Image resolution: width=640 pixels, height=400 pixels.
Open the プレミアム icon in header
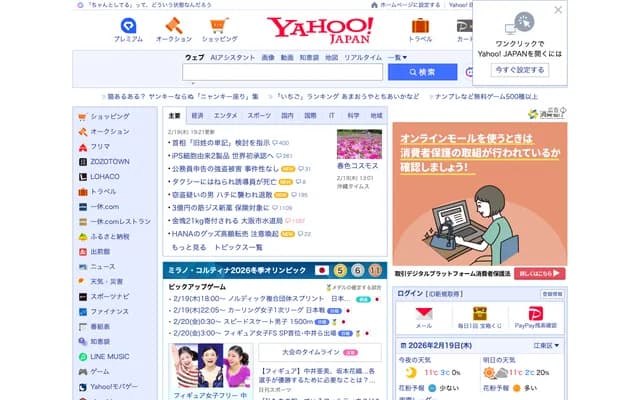click(x=128, y=26)
